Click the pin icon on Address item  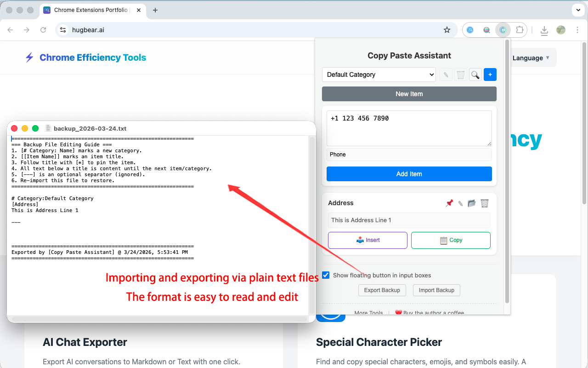coord(449,203)
